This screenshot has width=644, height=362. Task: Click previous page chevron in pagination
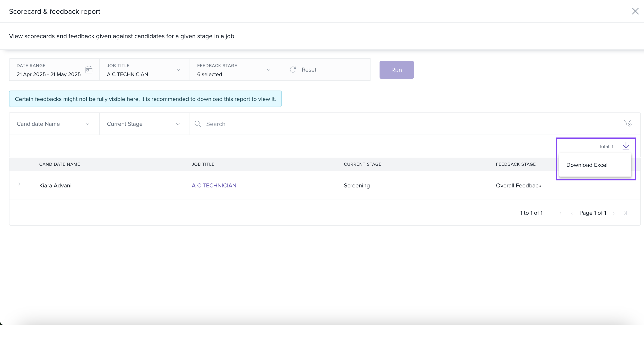pos(572,213)
